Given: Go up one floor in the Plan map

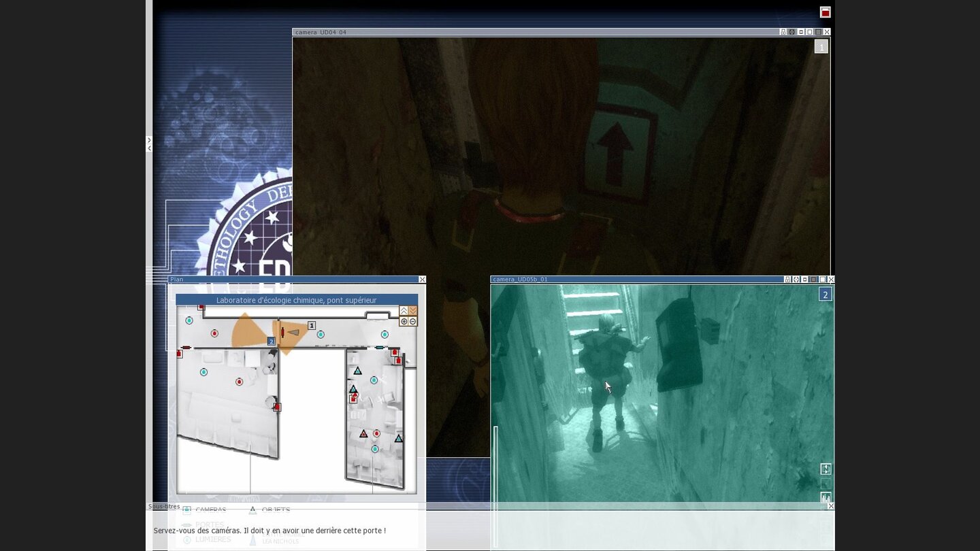Looking at the screenshot, I should pyautogui.click(x=404, y=311).
